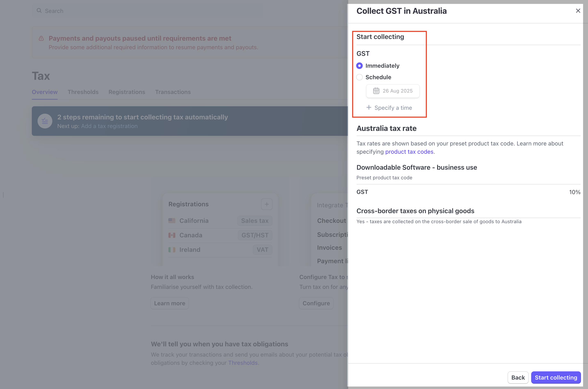
Task: Switch to the Registrations tab
Action: tap(127, 92)
